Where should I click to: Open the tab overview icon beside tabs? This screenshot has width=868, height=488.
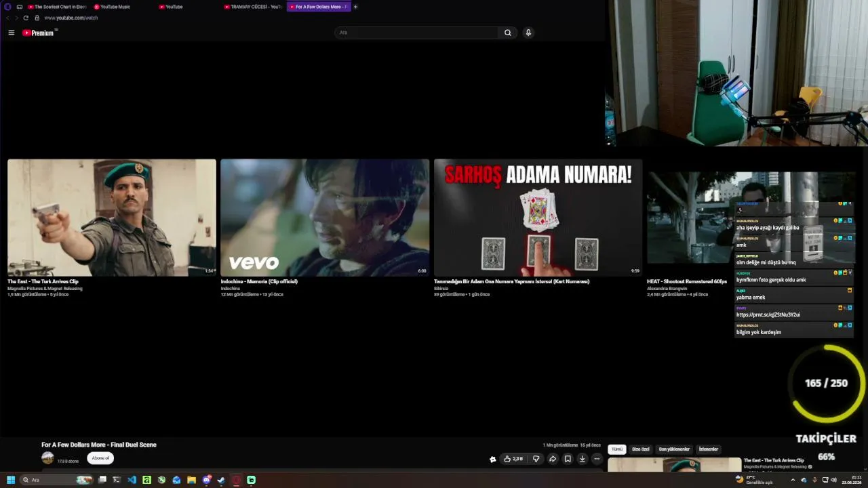point(20,7)
